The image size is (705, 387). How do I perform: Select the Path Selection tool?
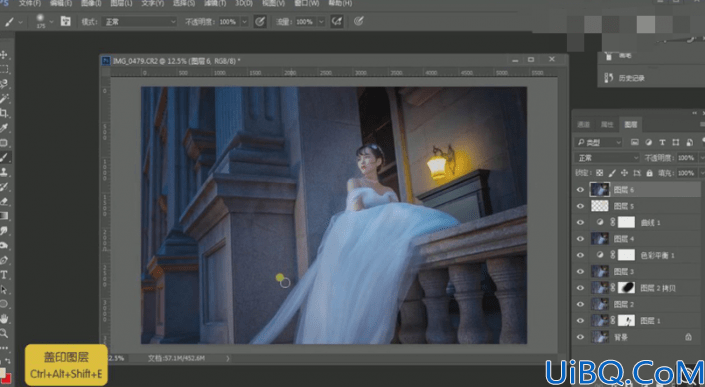point(4,289)
